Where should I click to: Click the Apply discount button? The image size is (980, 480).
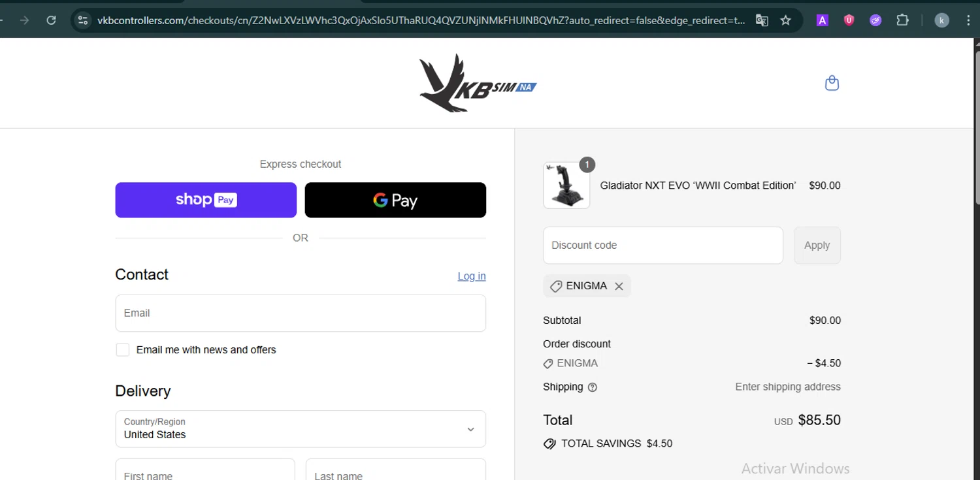click(817, 246)
